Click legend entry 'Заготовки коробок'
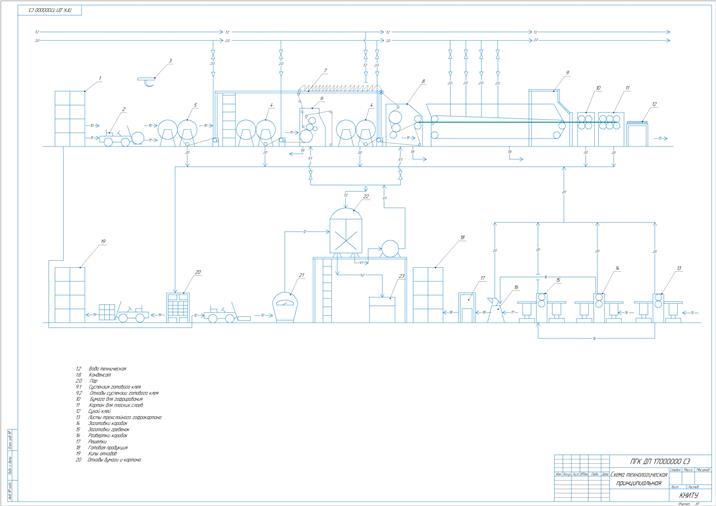The width and height of the screenshot is (716, 506). pos(108,423)
